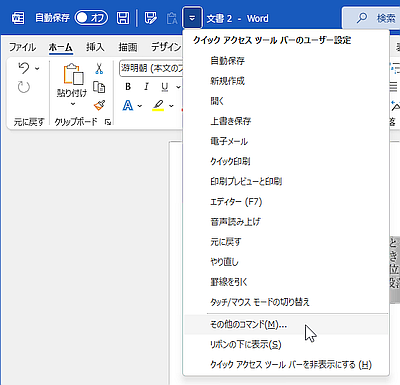Click the font name box 游明朝
The height and width of the screenshot is (385, 400).
pyautogui.click(x=151, y=68)
